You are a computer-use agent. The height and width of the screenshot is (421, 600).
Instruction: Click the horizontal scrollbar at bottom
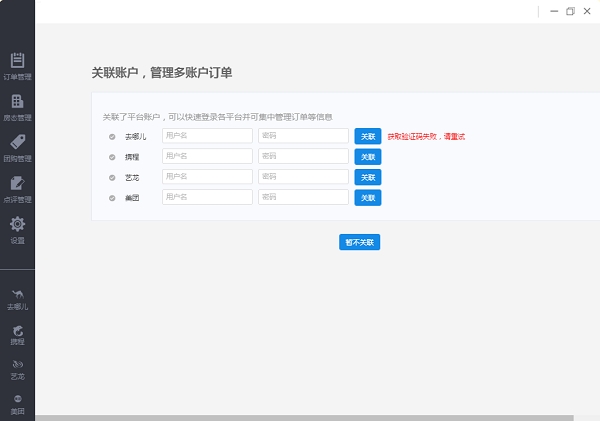click(x=305, y=418)
